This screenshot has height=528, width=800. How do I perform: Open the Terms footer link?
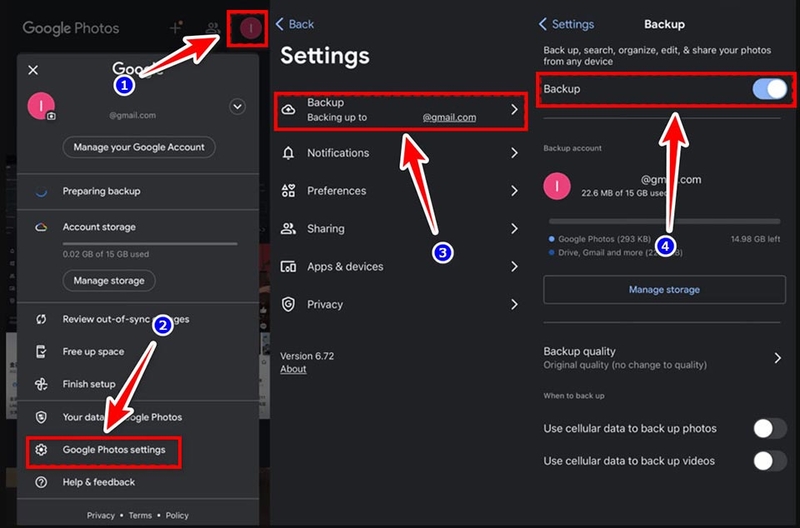pyautogui.click(x=140, y=515)
